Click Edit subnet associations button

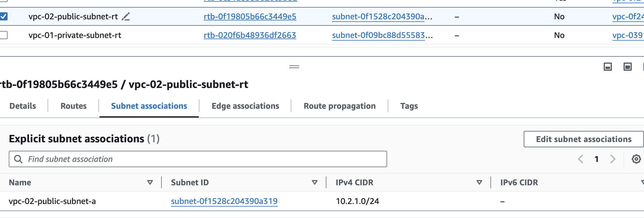[584, 139]
